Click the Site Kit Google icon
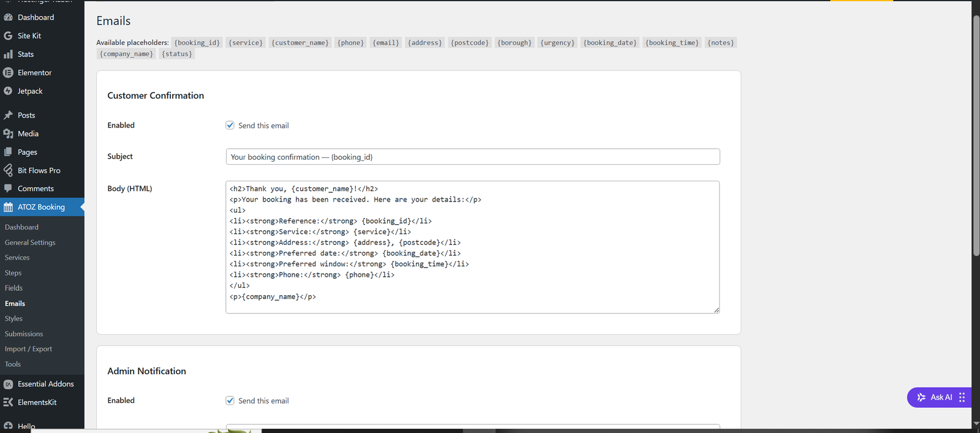 [8, 36]
